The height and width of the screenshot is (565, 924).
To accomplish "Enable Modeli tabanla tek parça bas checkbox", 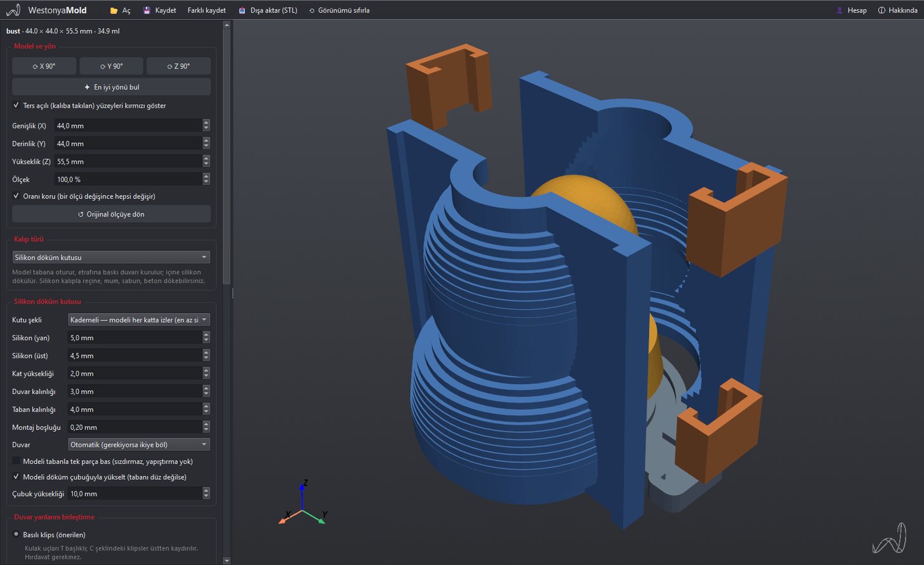I will pyautogui.click(x=16, y=462).
